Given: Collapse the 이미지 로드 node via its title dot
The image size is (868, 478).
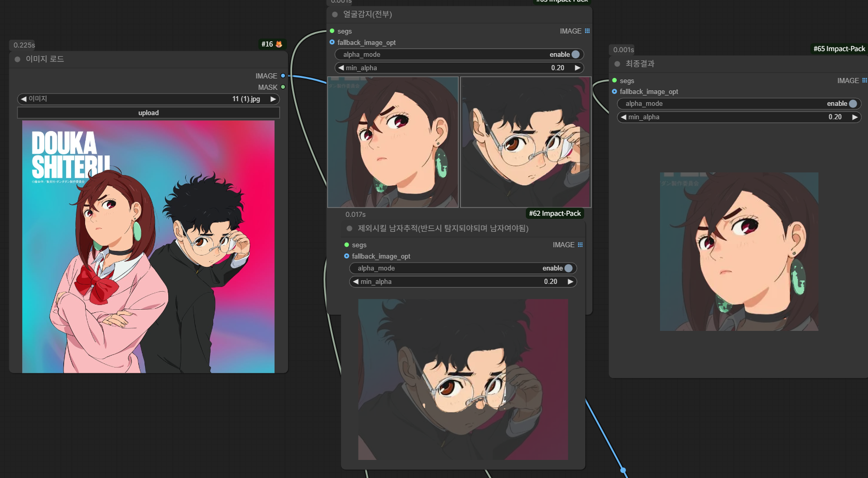Looking at the screenshot, I should pyautogui.click(x=18, y=59).
